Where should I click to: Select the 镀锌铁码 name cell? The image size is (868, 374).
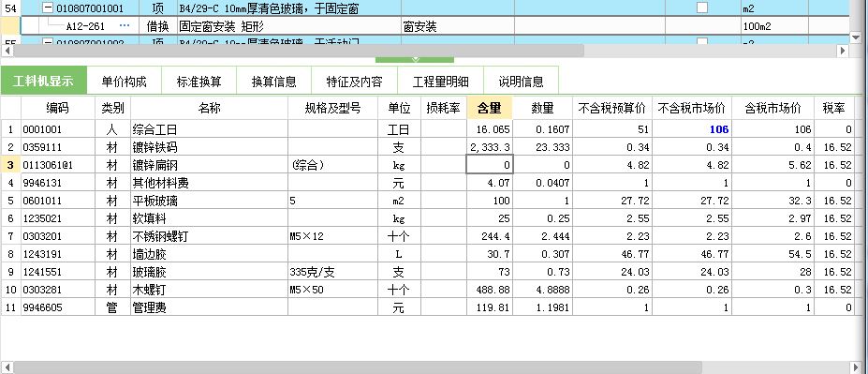[x=209, y=147]
